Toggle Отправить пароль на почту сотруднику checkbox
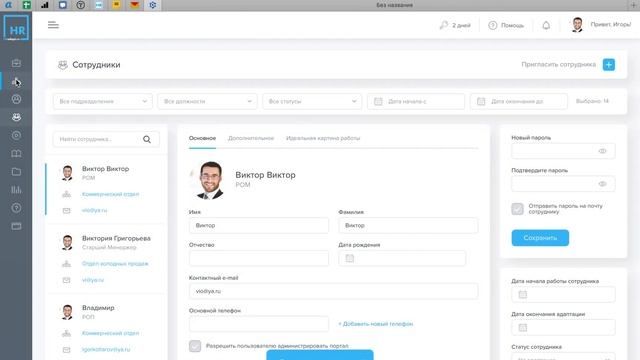The image size is (640, 360). point(517,209)
